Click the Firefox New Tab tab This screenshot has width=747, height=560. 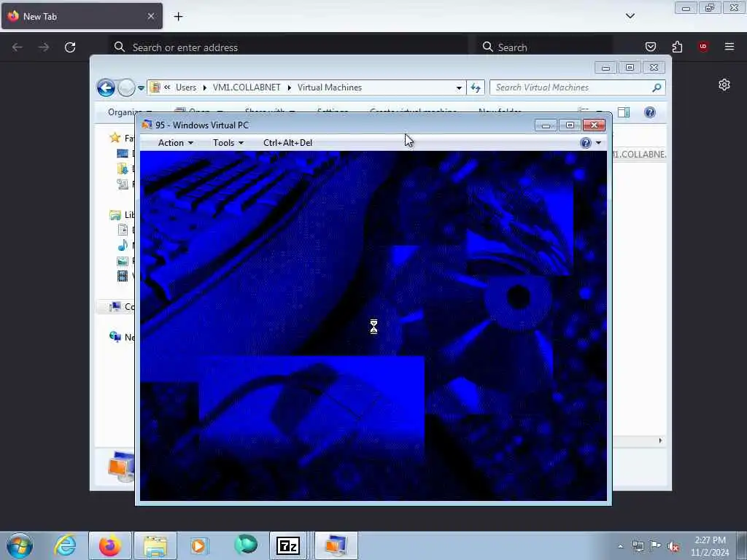82,16
